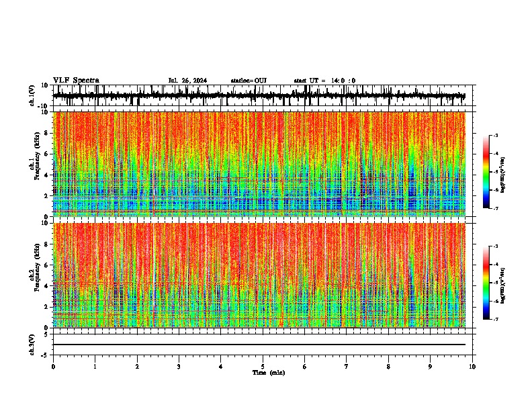The image size is (532, 411).
Task: Click the 3 minute tick label on Time axis
Action: (179, 367)
